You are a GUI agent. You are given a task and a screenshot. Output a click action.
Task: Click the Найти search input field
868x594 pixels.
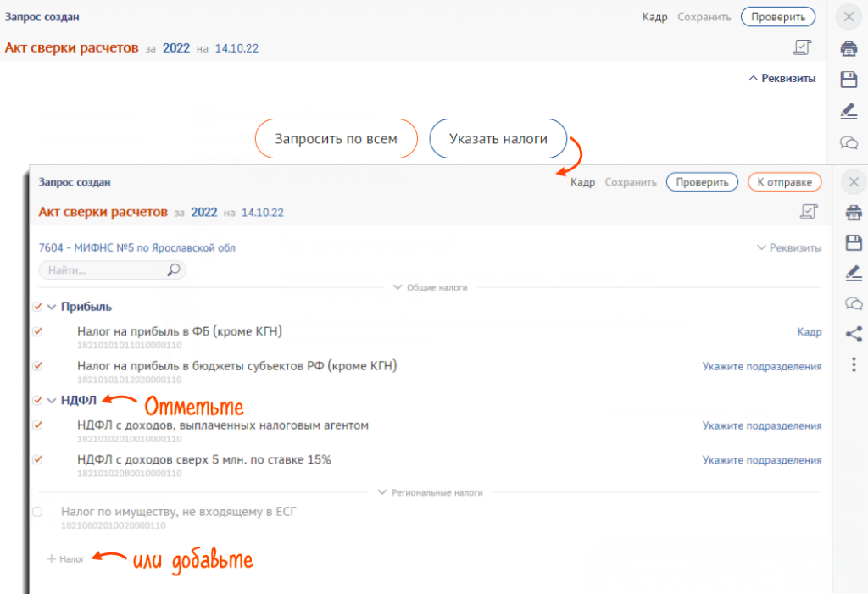[102, 270]
